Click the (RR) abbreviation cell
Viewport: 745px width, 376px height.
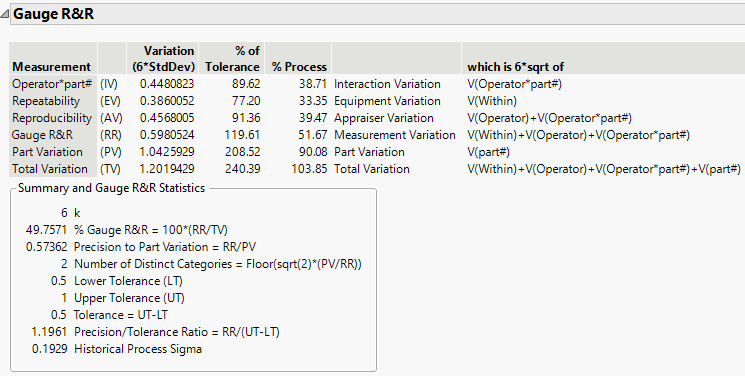tap(110, 135)
